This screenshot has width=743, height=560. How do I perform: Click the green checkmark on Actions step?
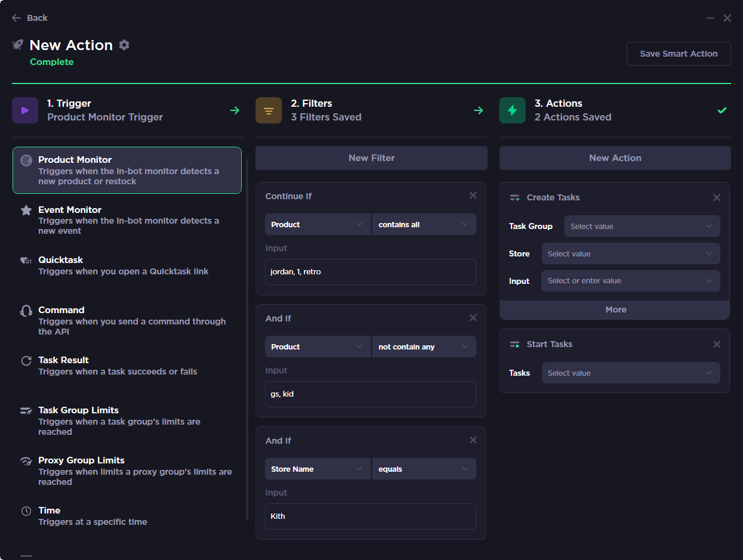tap(722, 110)
